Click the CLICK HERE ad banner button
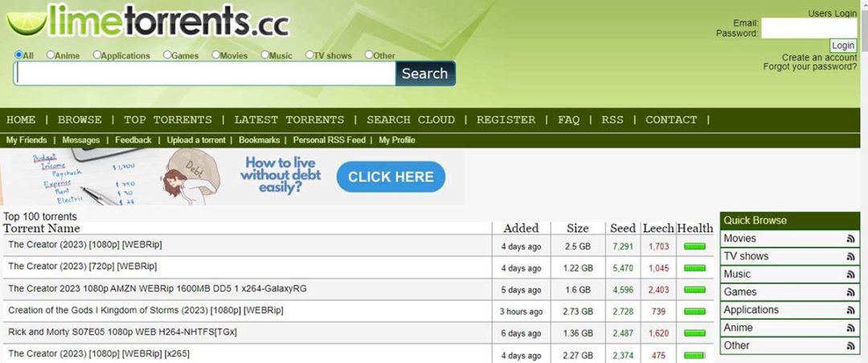 (391, 177)
